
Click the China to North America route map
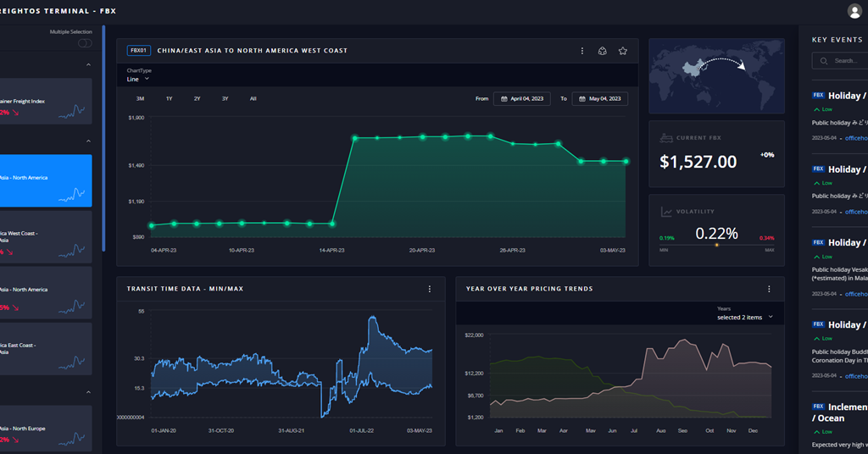tap(716, 75)
